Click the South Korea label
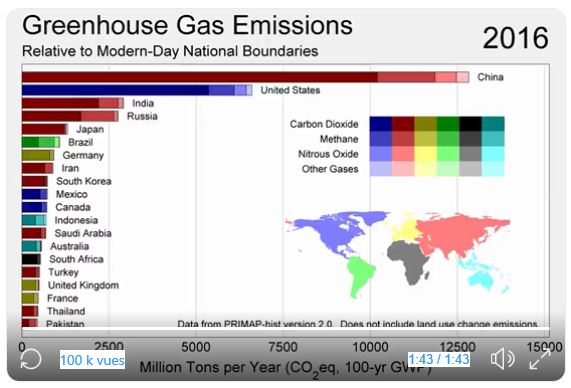The image size is (571, 388). coord(83,181)
